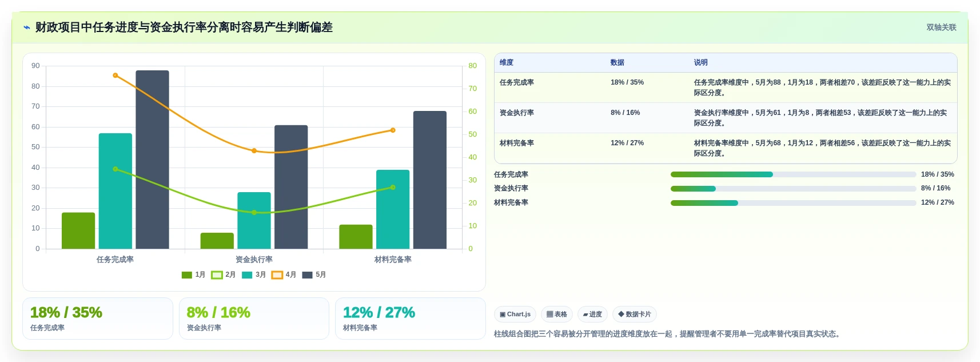Click the 3月 bar in 任务完成率 group
Viewport: 980px width, 362px height.
coord(115,191)
